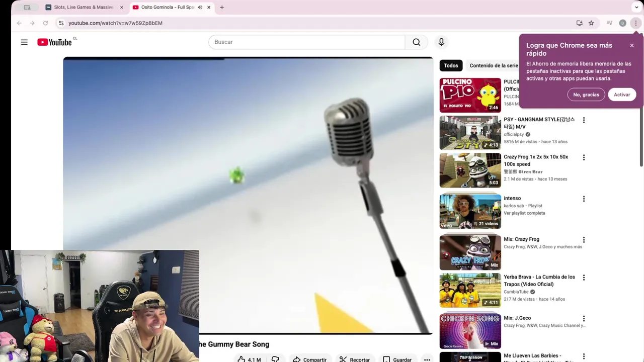Open the Chrome three-dot menu

(x=635, y=23)
